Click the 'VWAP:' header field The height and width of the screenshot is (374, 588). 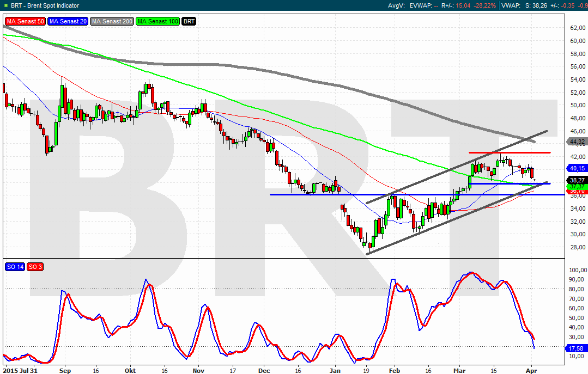click(x=511, y=5)
